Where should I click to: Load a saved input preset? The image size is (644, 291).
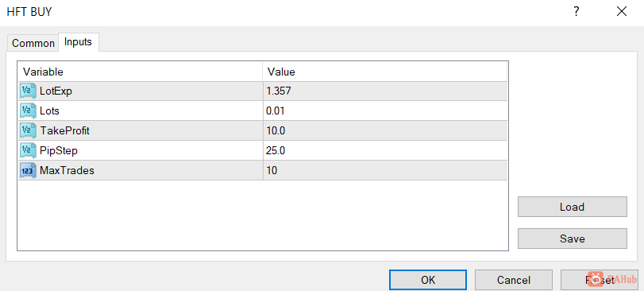572,207
